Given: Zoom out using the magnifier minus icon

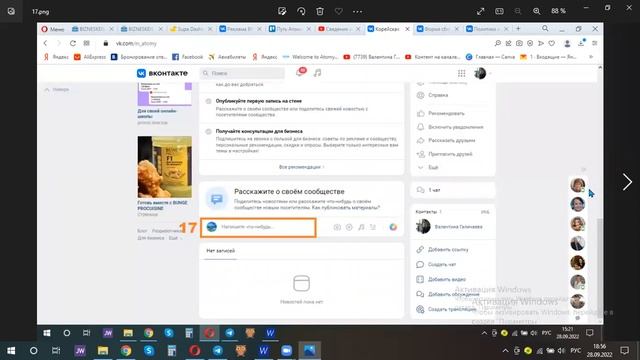Looking at the screenshot, I should coord(518,11).
